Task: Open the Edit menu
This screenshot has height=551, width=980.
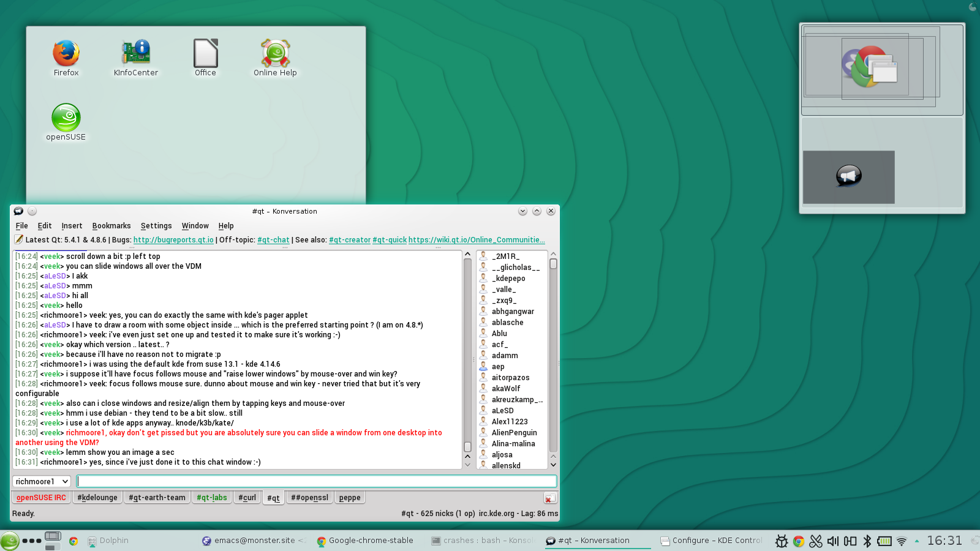Action: (x=45, y=226)
